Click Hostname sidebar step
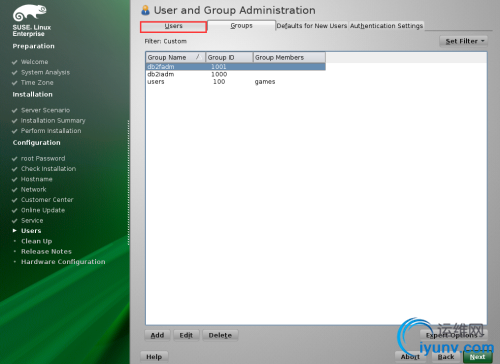Viewport: 500px width, 364px height. click(x=37, y=179)
